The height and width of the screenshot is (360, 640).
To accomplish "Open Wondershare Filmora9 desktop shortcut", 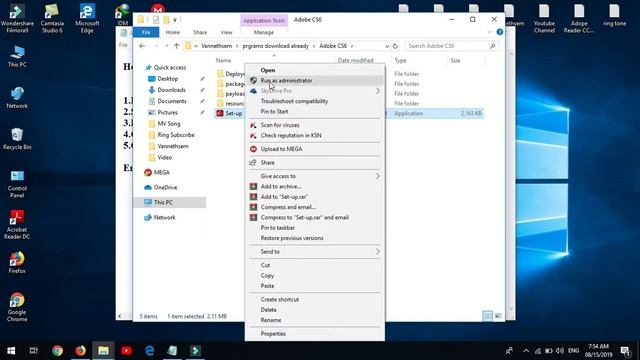I will [17, 18].
